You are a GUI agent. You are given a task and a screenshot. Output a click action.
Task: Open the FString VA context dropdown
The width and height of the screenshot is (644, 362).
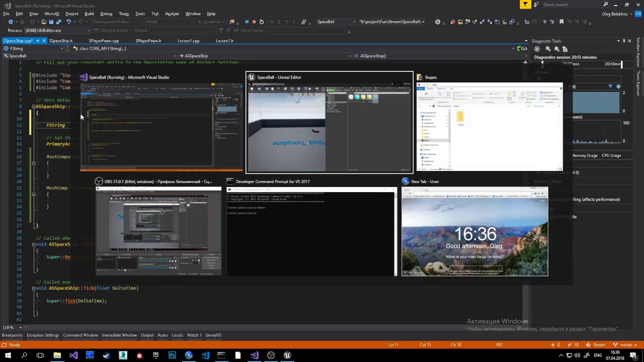pos(34,48)
